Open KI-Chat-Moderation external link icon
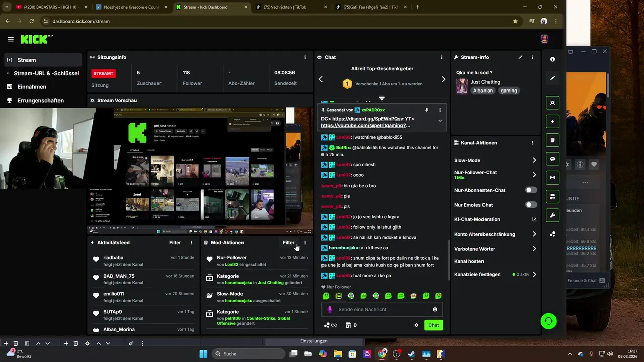The image size is (644, 362). tap(534, 219)
